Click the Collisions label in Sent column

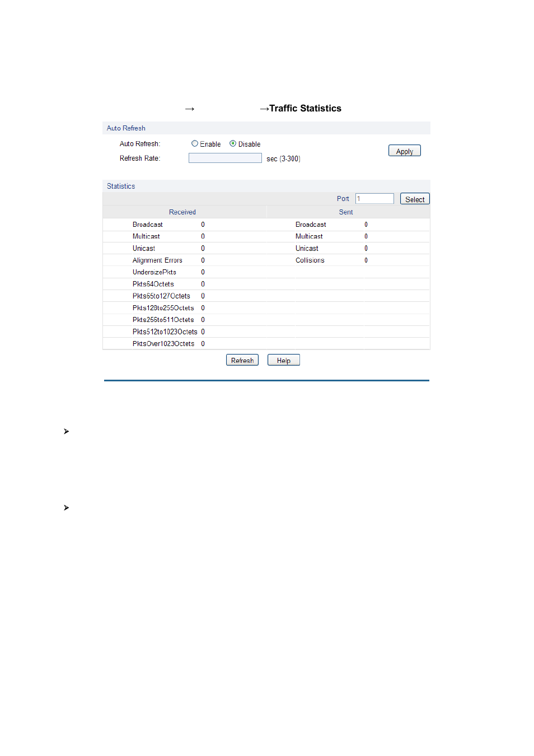click(310, 260)
